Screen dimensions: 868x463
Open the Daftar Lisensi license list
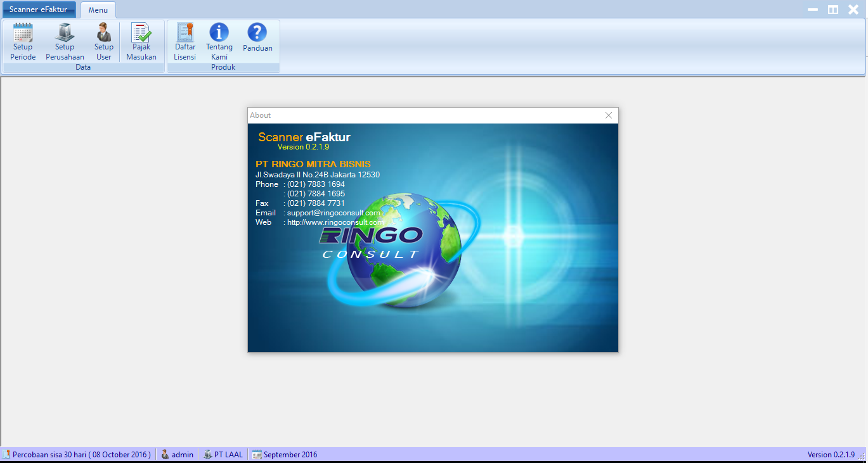185,42
